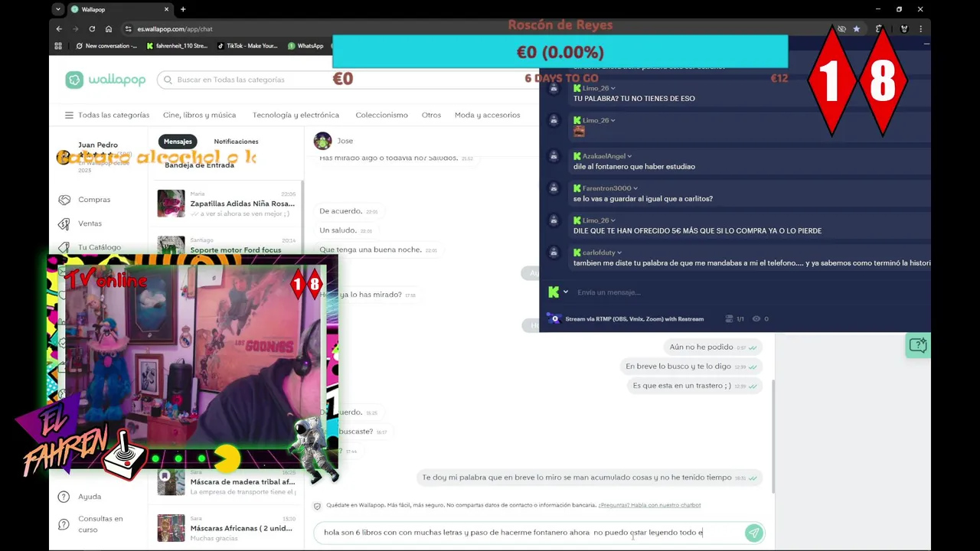
Task: Switch to the Mensajes tab
Action: (178, 142)
